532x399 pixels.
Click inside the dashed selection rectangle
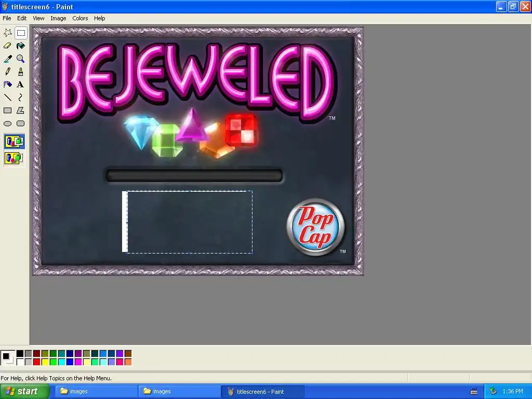pos(190,222)
